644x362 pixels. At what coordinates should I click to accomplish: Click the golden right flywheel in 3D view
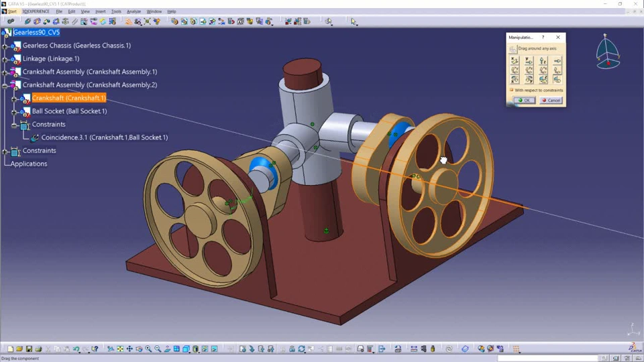click(441, 187)
